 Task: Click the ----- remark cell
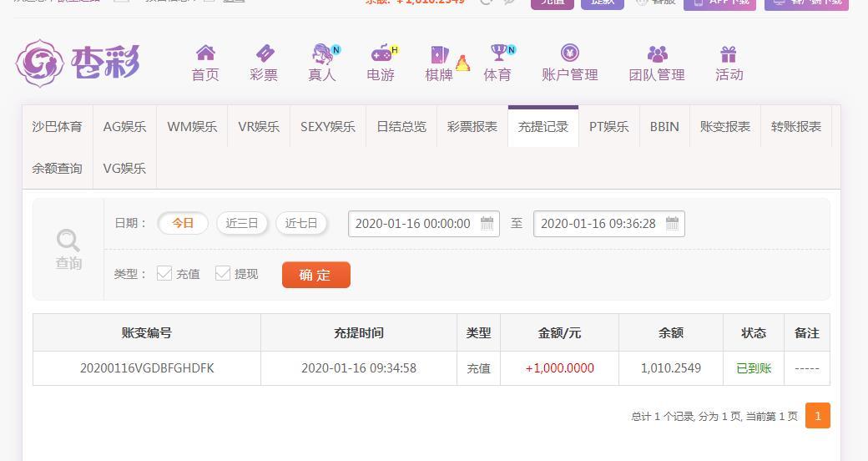807,368
